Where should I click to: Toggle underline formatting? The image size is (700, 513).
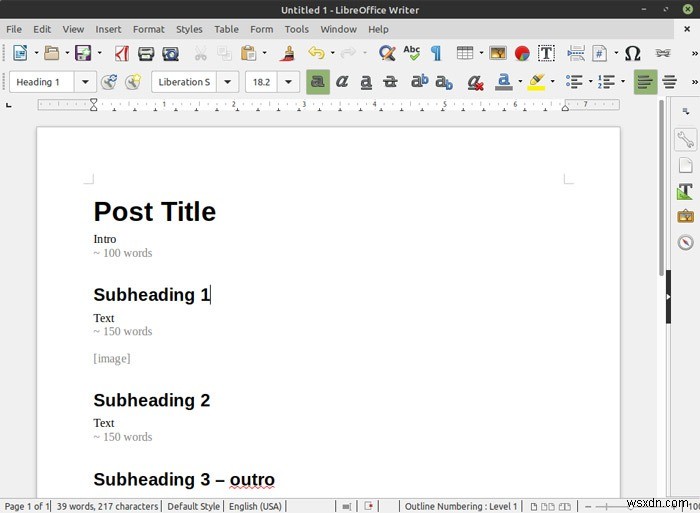[x=366, y=82]
